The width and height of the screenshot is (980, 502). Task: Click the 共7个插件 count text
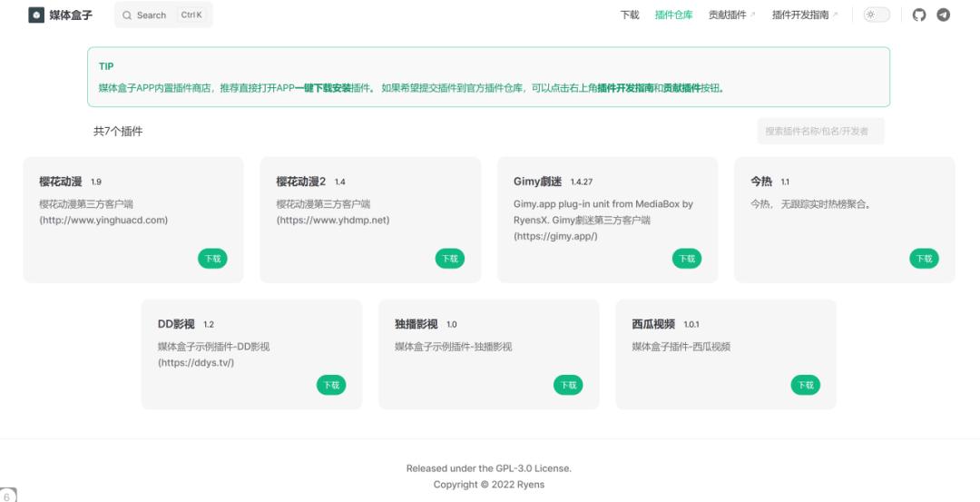coord(118,132)
